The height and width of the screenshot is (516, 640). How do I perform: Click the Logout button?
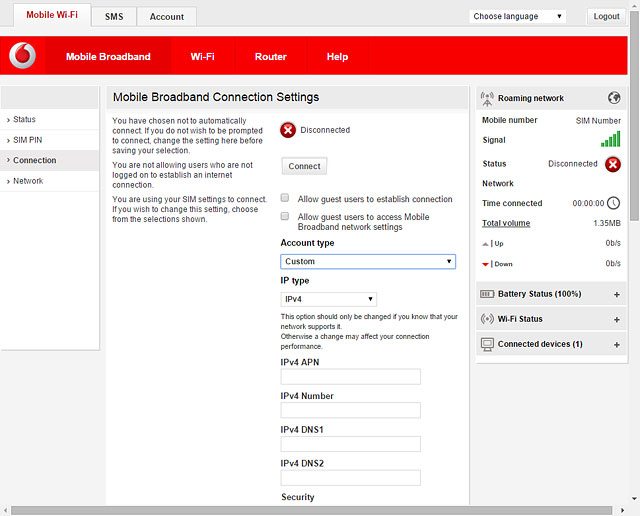pyautogui.click(x=606, y=16)
